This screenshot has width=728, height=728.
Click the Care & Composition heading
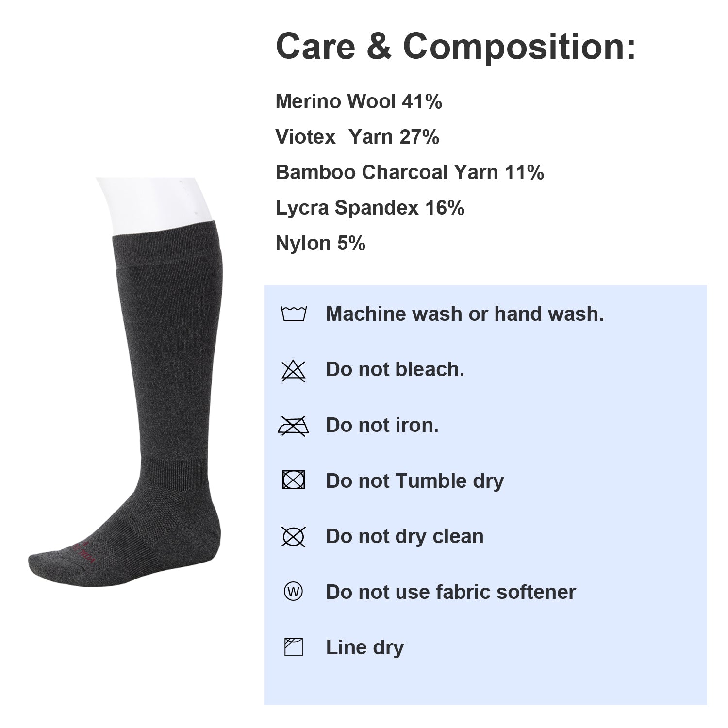455,46
